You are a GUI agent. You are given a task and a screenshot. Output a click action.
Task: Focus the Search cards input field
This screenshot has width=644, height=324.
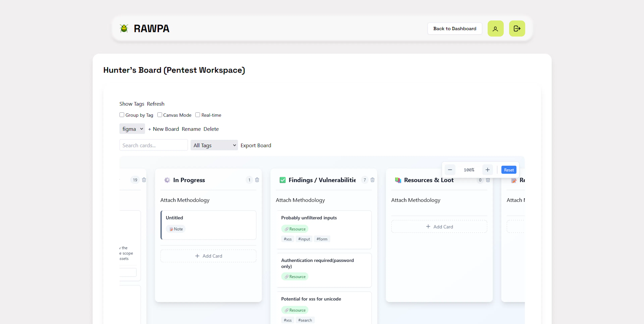click(153, 145)
